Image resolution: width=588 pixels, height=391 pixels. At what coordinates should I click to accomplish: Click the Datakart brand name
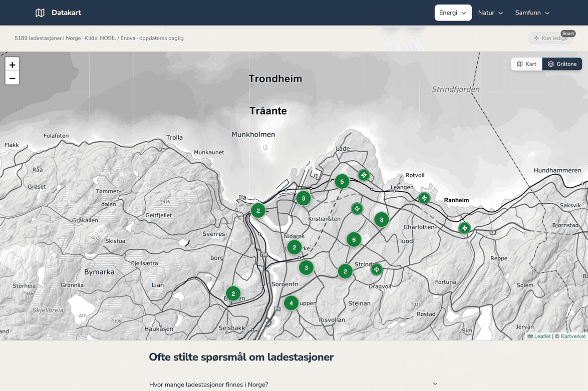click(x=67, y=13)
